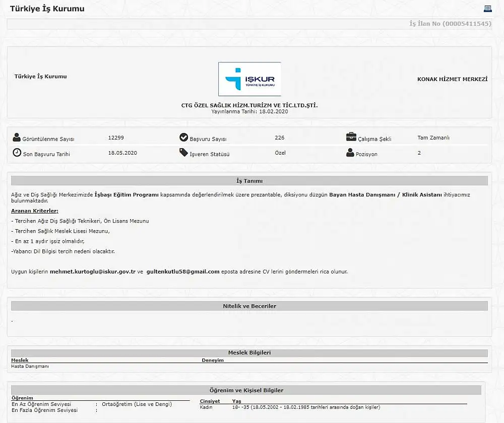Click the bold İşbaşı Eğitim Programı text
The width and height of the screenshot is (504, 423).
click(127, 195)
